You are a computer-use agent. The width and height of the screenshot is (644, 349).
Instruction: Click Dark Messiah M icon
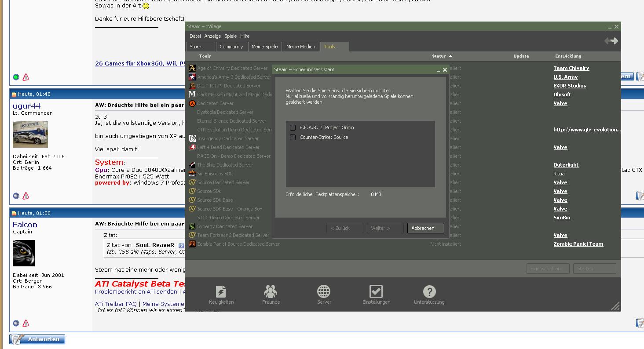pos(192,95)
